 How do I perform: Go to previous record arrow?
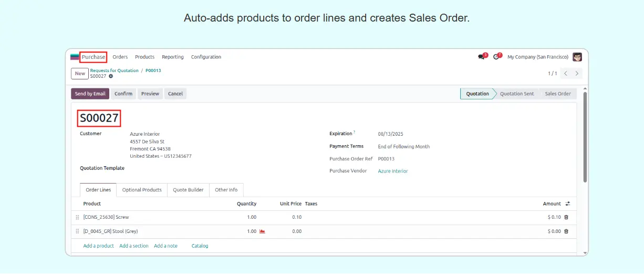(x=566, y=74)
